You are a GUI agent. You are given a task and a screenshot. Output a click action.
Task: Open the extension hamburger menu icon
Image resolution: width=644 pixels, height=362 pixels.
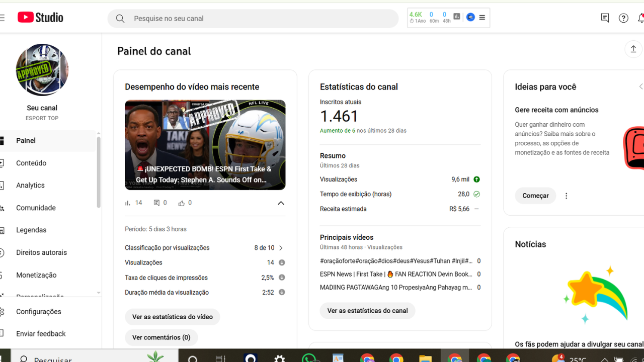(482, 18)
